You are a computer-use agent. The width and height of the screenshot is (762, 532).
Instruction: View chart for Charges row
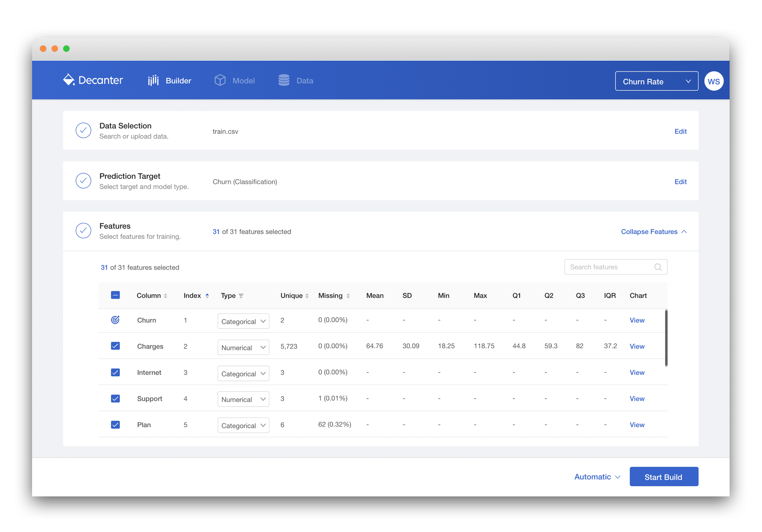pyautogui.click(x=637, y=346)
